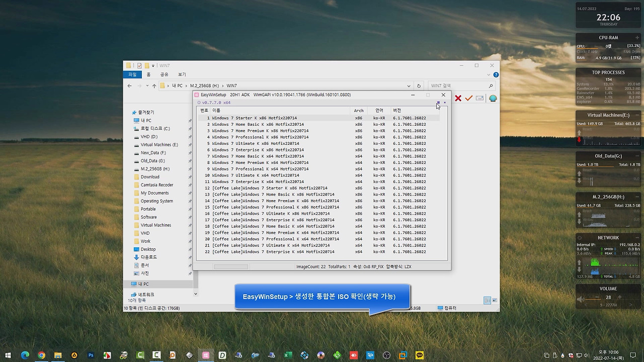Sort by the 언어 column header
The height and width of the screenshot is (362, 644).
379,110
